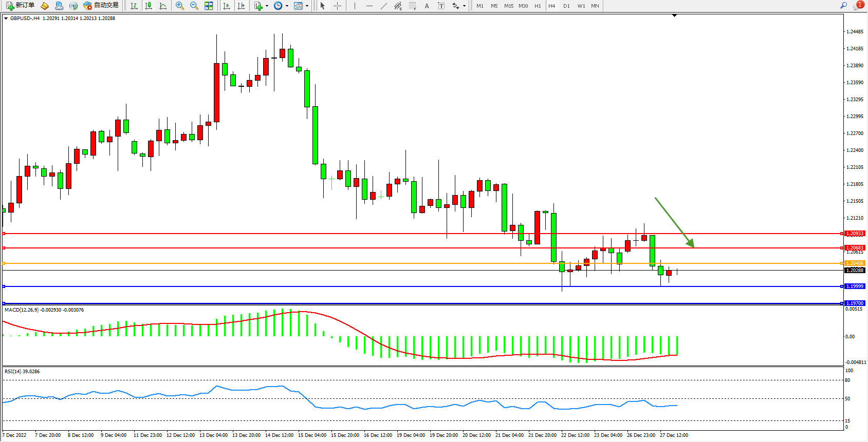Click the New Order (新订单) button
The image size is (868, 442).
point(21,6)
